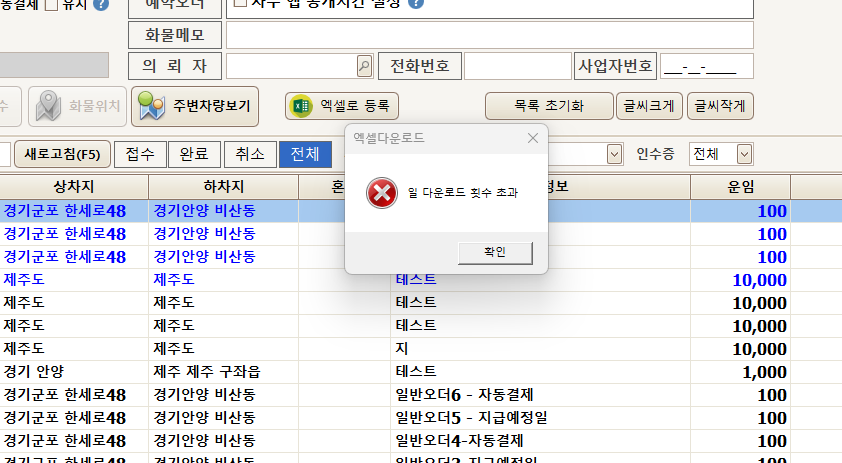Viewport: 842px width, 463px height.
Task: Switch to the 완료 status tab
Action: [x=194, y=154]
